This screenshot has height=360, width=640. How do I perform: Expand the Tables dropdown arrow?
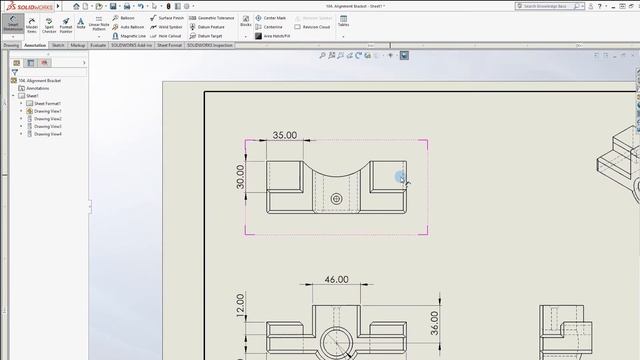[343, 37]
